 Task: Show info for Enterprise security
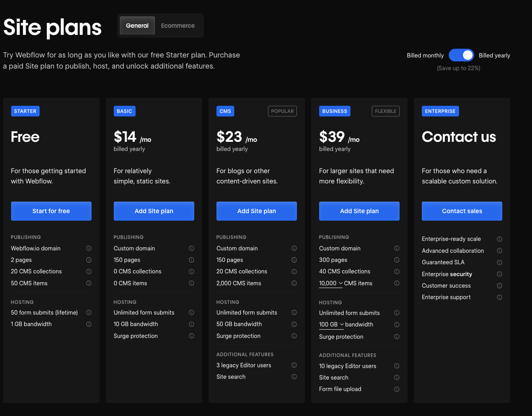[499, 274]
